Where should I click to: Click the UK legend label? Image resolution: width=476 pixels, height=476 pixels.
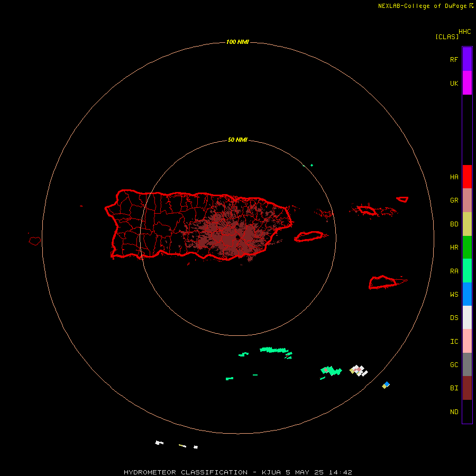tap(454, 83)
